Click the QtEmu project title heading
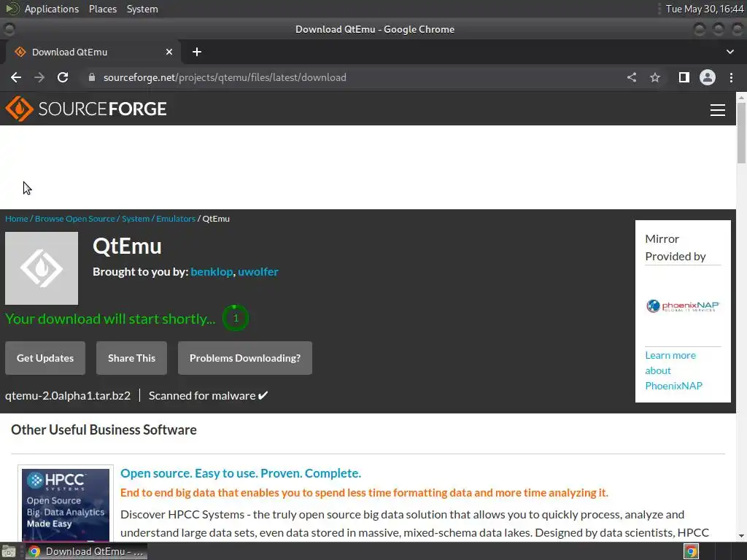 (x=127, y=246)
